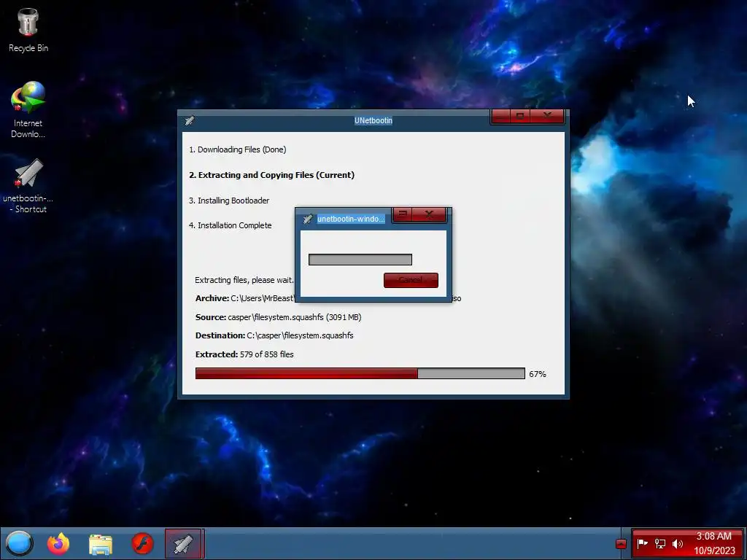Click 'Extracted: 579 of 858 files'
Image resolution: width=747 pixels, height=560 pixels.
(x=244, y=354)
